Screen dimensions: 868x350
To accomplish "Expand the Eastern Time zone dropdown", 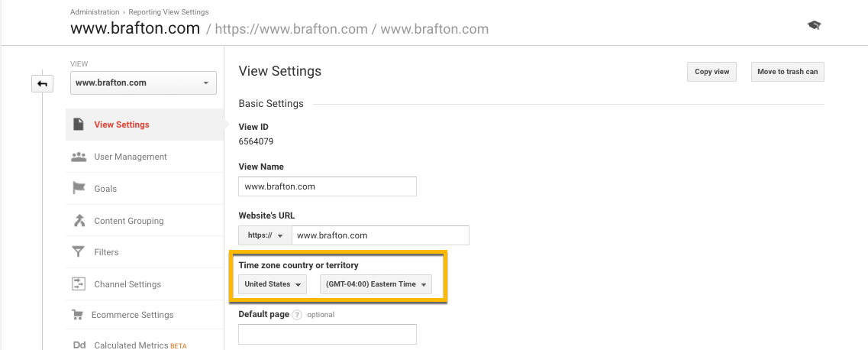I will pyautogui.click(x=376, y=284).
